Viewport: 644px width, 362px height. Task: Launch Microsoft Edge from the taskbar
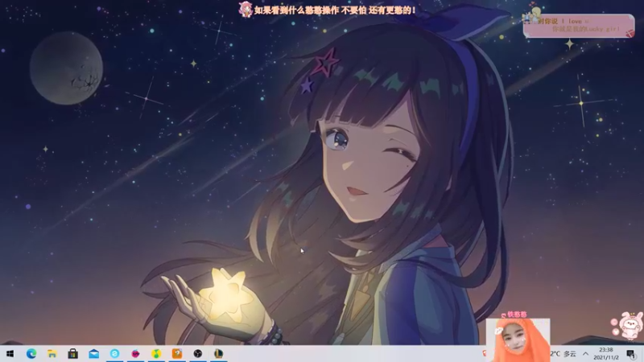(31, 353)
